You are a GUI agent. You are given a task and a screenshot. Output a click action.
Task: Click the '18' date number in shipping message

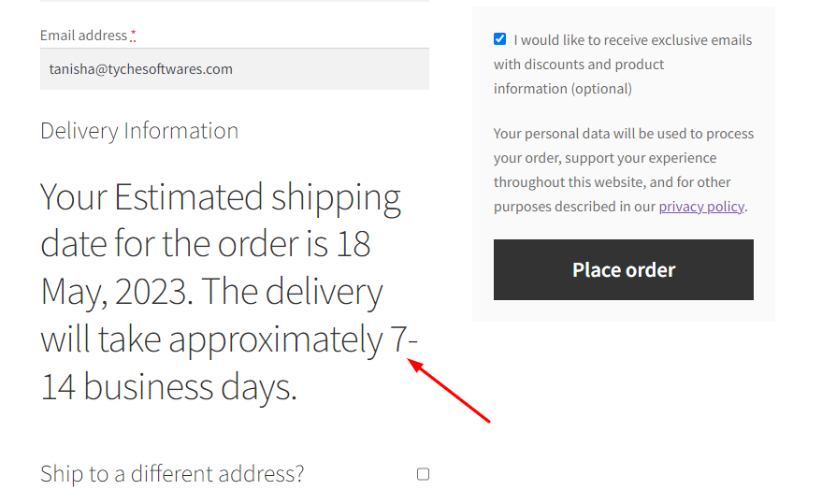click(x=352, y=245)
